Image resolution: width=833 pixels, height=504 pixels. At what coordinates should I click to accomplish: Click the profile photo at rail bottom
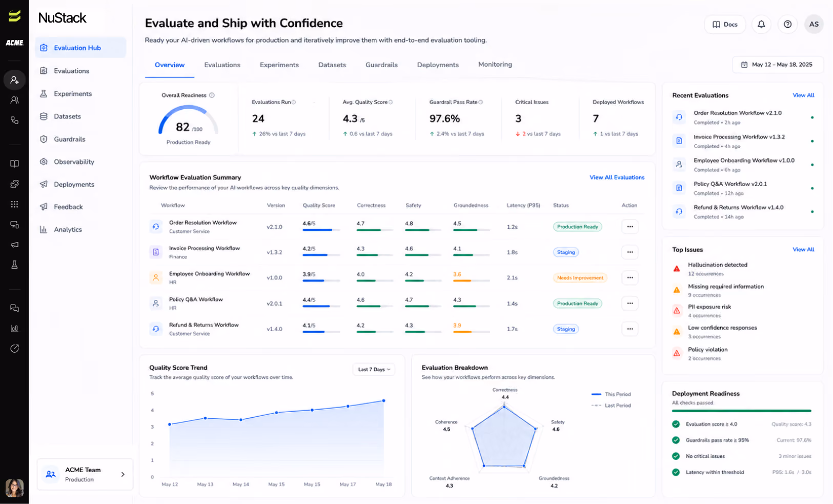[14, 488]
